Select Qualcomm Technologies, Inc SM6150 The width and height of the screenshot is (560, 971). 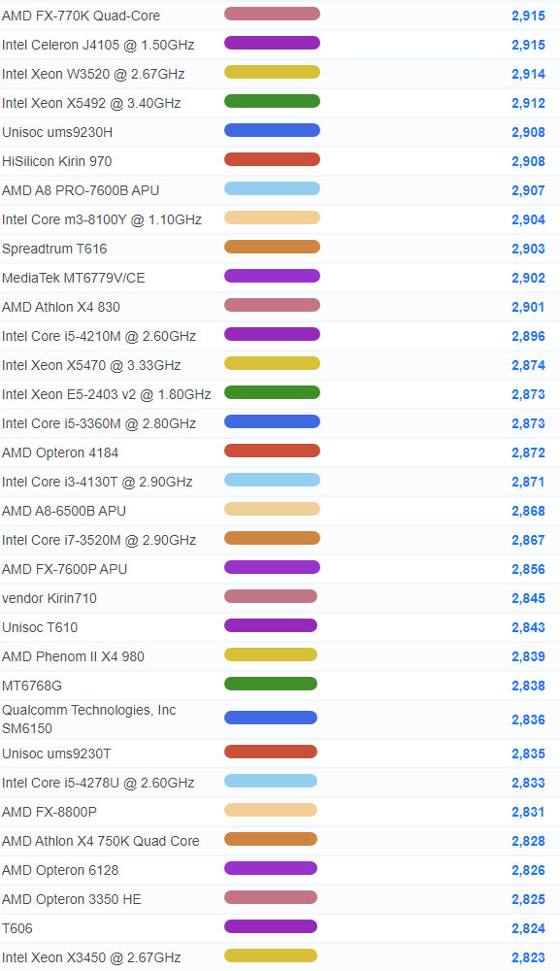click(88, 719)
